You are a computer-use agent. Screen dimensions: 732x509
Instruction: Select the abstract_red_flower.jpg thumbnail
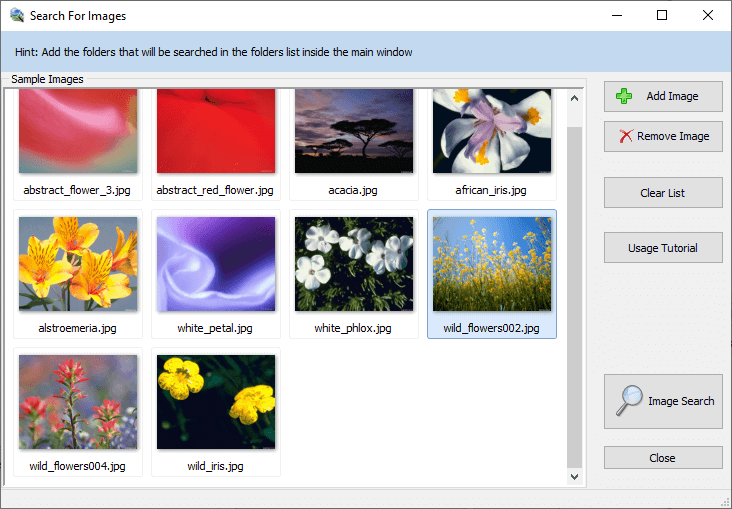[x=215, y=131]
